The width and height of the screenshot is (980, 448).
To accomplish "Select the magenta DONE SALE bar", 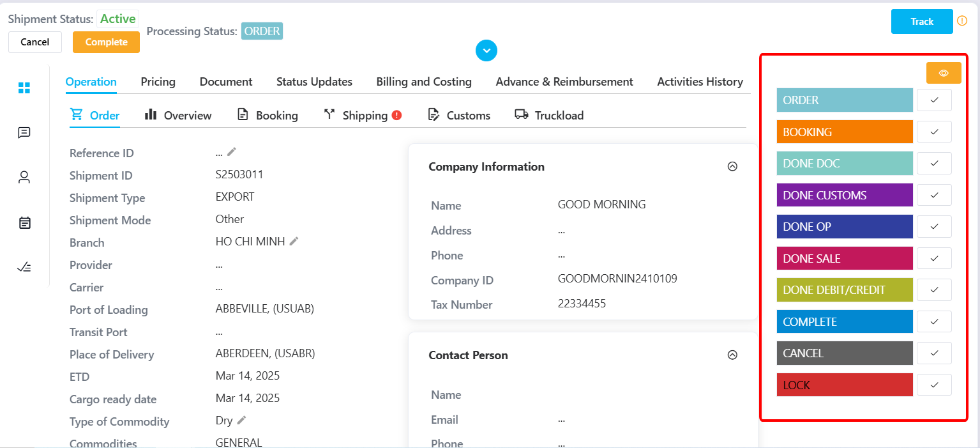I will point(845,258).
